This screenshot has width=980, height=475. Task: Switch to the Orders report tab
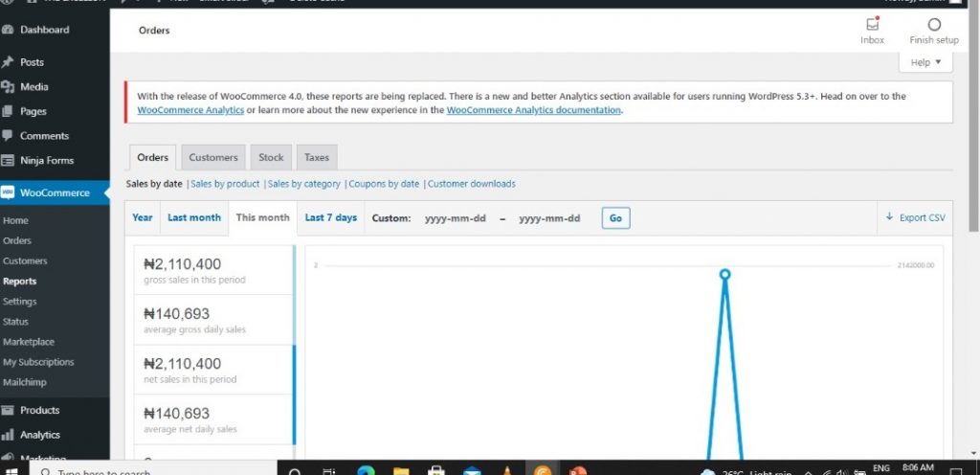[x=153, y=157]
